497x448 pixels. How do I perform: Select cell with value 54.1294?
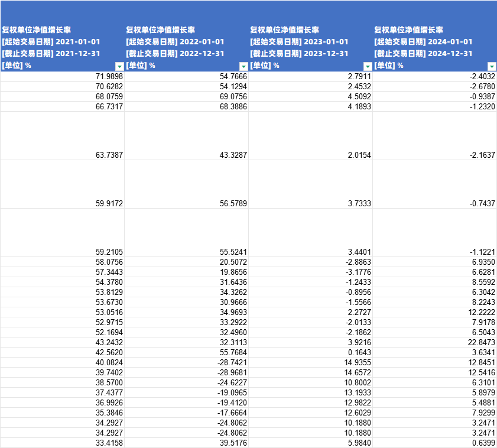point(186,86)
